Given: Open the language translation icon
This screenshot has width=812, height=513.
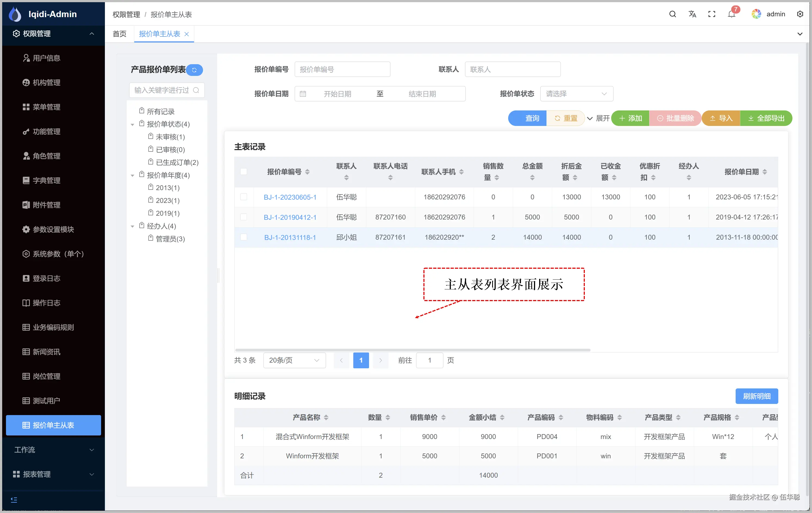Looking at the screenshot, I should pyautogui.click(x=692, y=14).
